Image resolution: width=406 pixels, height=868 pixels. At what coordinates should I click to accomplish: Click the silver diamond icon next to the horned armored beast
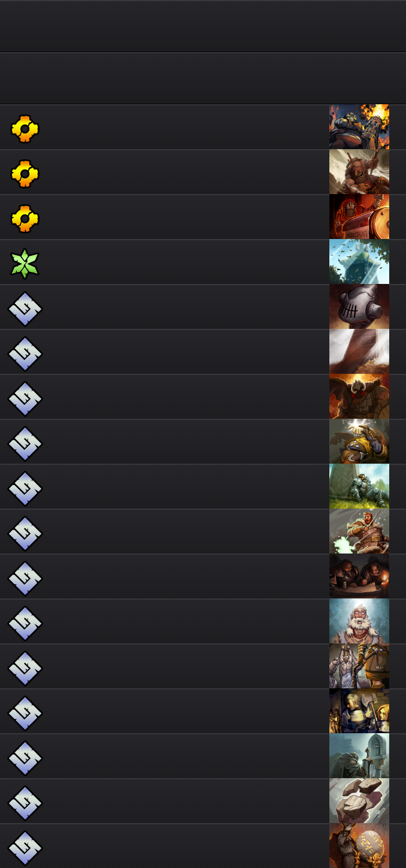[25, 399]
